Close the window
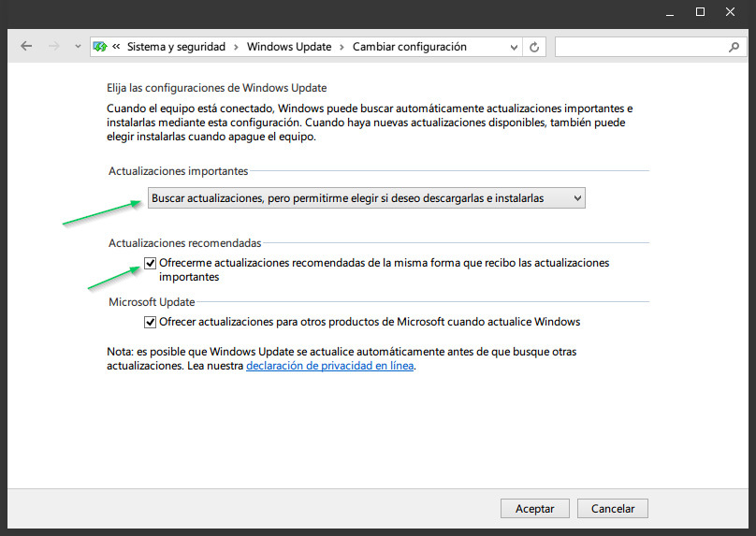 click(730, 12)
